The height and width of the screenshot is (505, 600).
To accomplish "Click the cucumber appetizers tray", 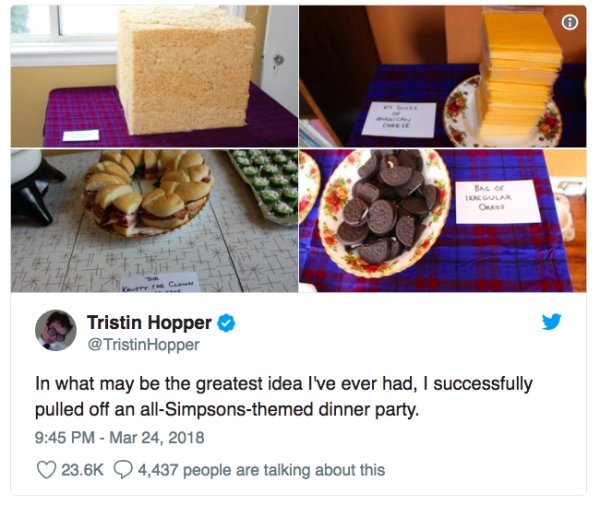I will pos(266,185).
